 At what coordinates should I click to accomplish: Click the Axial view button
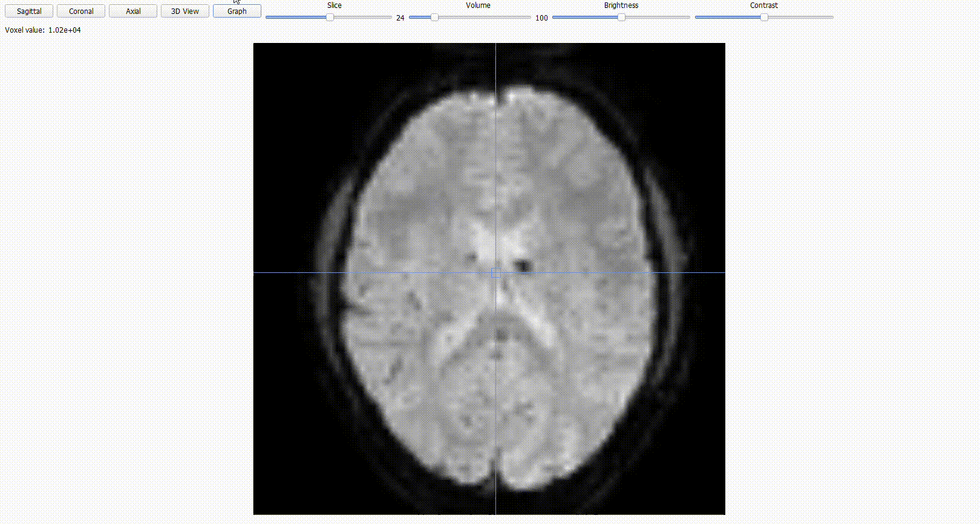click(133, 11)
